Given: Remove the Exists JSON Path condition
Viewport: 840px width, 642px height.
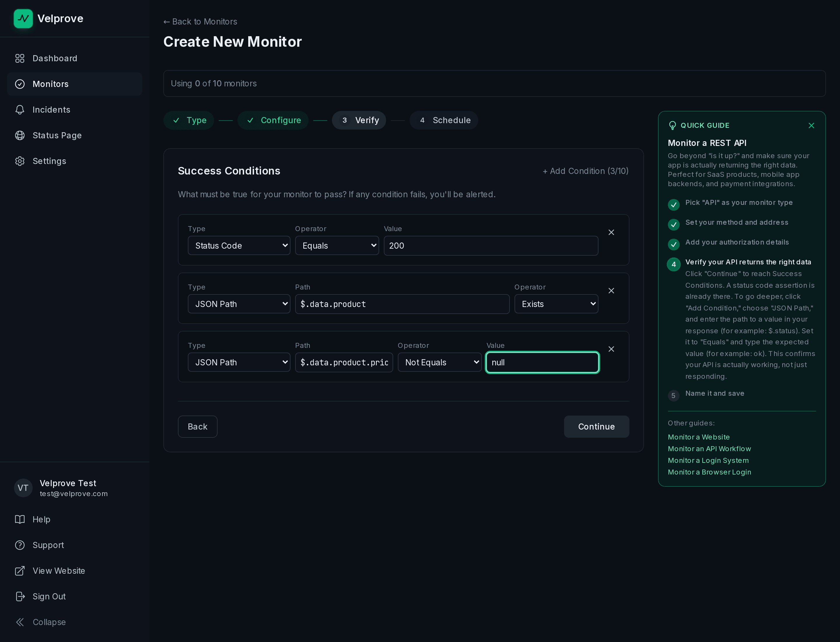Looking at the screenshot, I should point(611,291).
